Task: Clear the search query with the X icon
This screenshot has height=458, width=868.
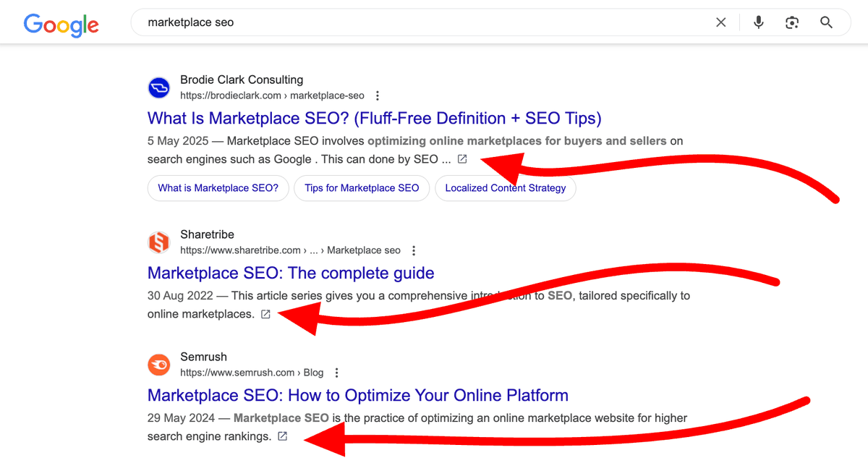Action: coord(721,22)
